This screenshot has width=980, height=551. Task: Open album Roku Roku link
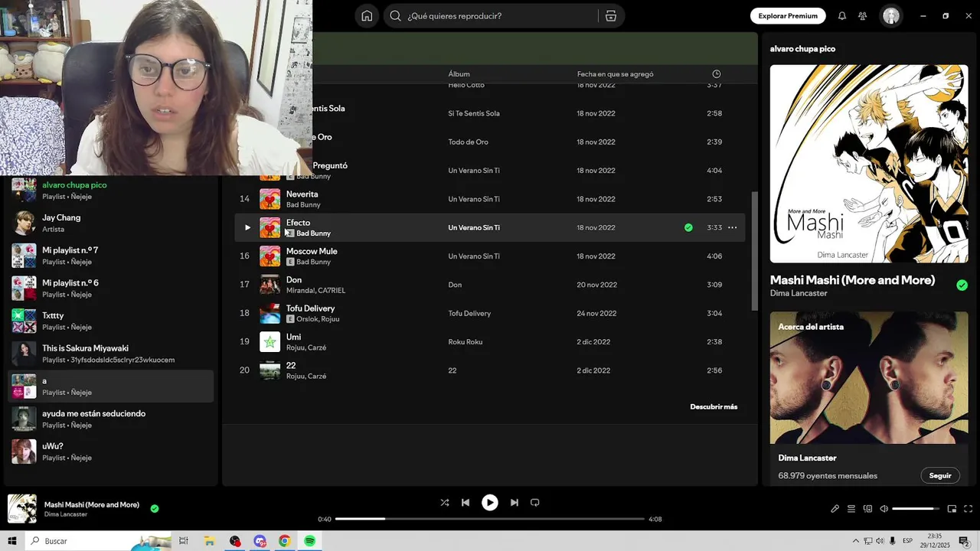click(x=465, y=342)
